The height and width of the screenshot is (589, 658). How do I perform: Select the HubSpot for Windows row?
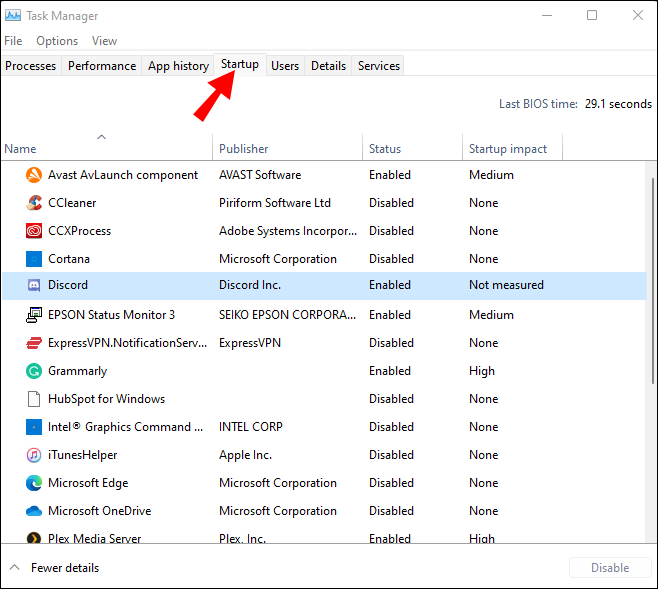pyautogui.click(x=107, y=399)
